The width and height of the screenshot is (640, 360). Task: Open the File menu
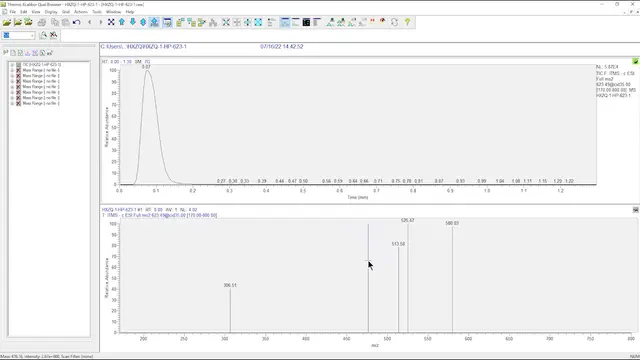pyautogui.click(x=13, y=12)
